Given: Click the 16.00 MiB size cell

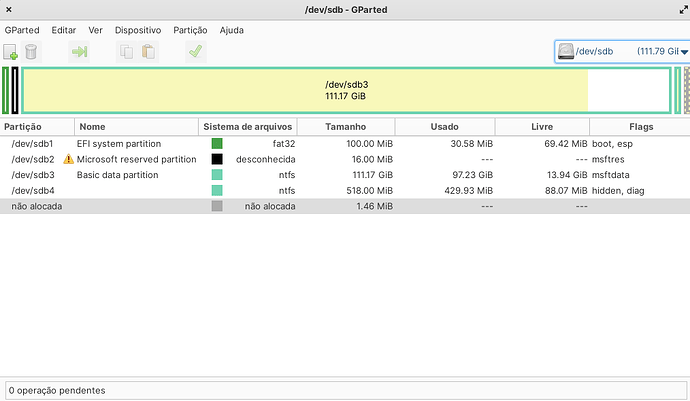Looking at the screenshot, I should 372,159.
